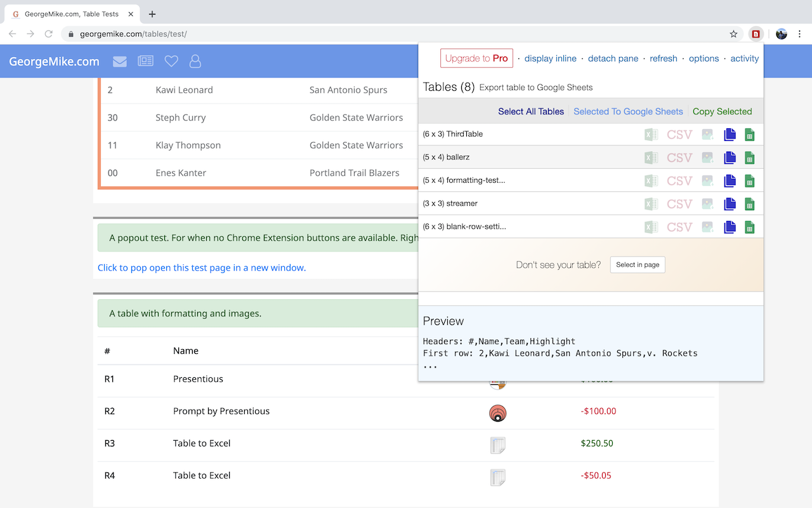Click Copy Selected in the tables toolbar

(722, 112)
